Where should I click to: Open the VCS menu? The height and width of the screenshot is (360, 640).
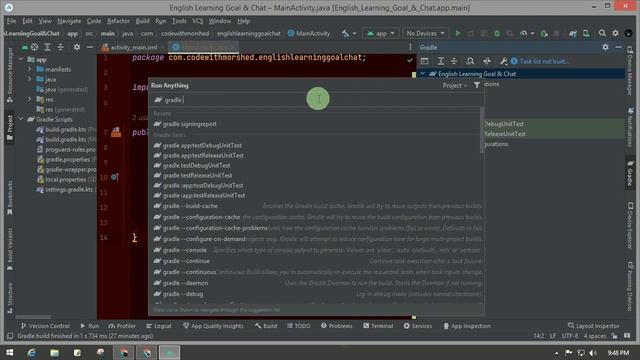[x=198, y=21]
